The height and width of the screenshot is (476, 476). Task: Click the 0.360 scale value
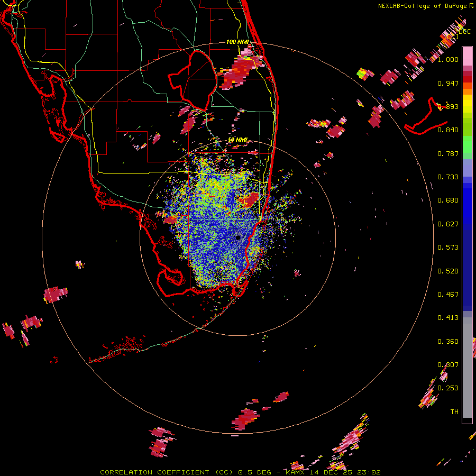448,342
